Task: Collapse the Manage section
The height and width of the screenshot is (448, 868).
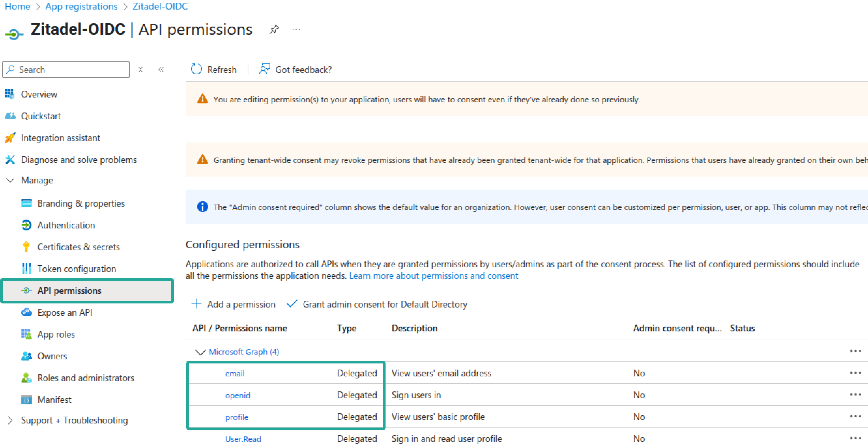Action: pyautogui.click(x=10, y=180)
